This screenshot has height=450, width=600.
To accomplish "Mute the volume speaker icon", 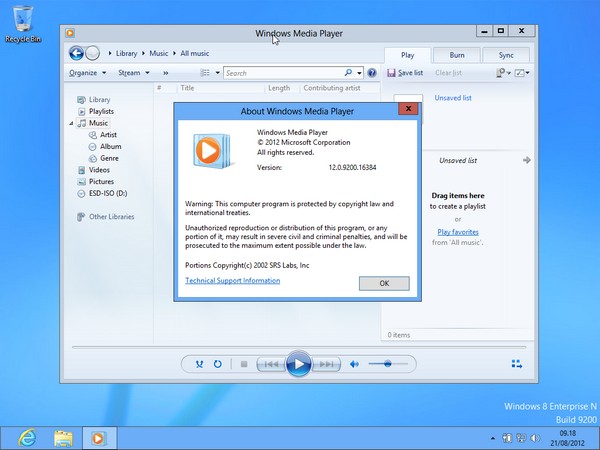I will (354, 364).
